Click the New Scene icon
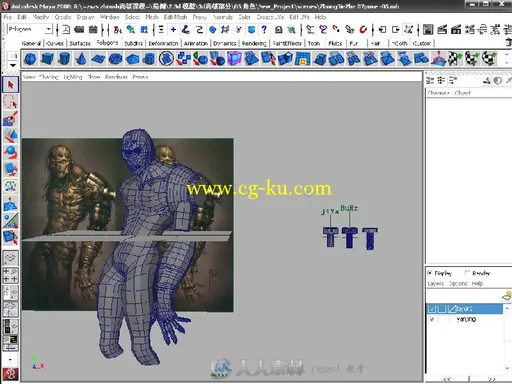The width and height of the screenshot is (512, 384). [66, 30]
